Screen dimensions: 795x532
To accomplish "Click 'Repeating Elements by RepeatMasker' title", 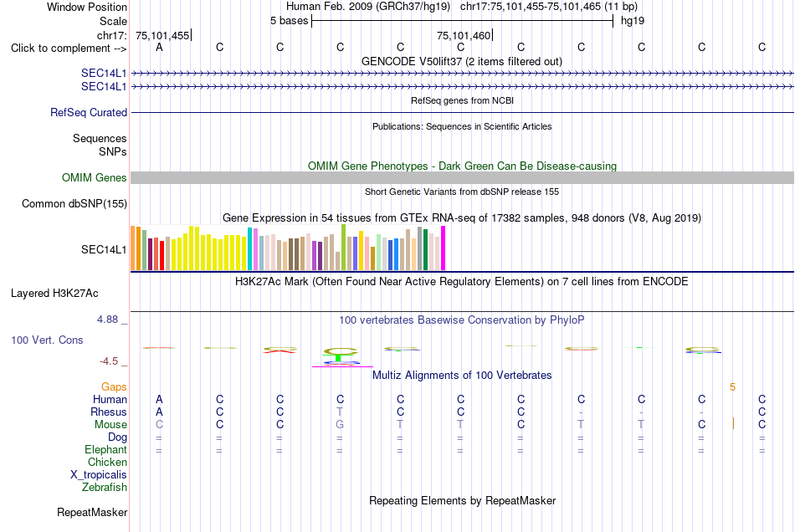I will 463,500.
